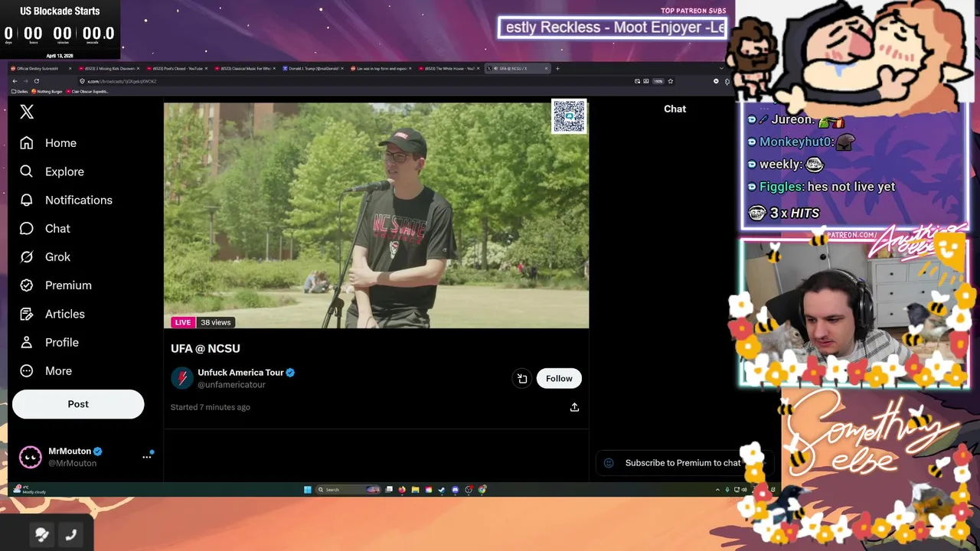Open the Clair Obscur Expedition bookmark
Screen dimensions: 980x551
88,92
